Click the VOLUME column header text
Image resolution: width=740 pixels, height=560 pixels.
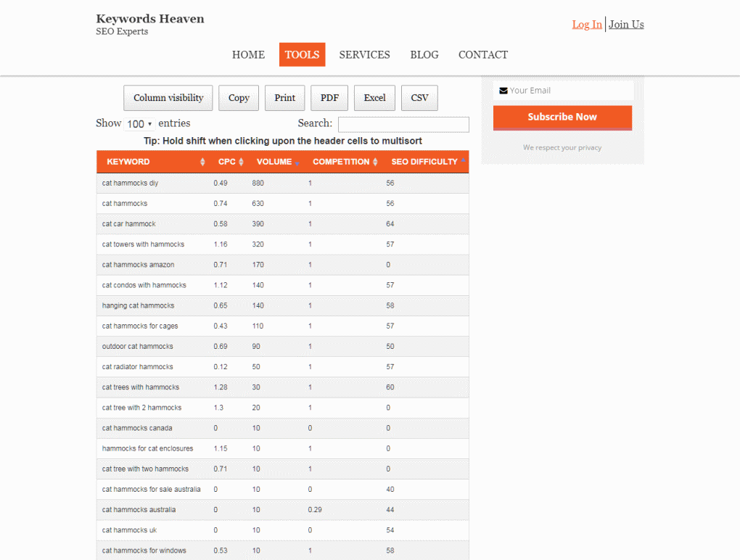[274, 162]
